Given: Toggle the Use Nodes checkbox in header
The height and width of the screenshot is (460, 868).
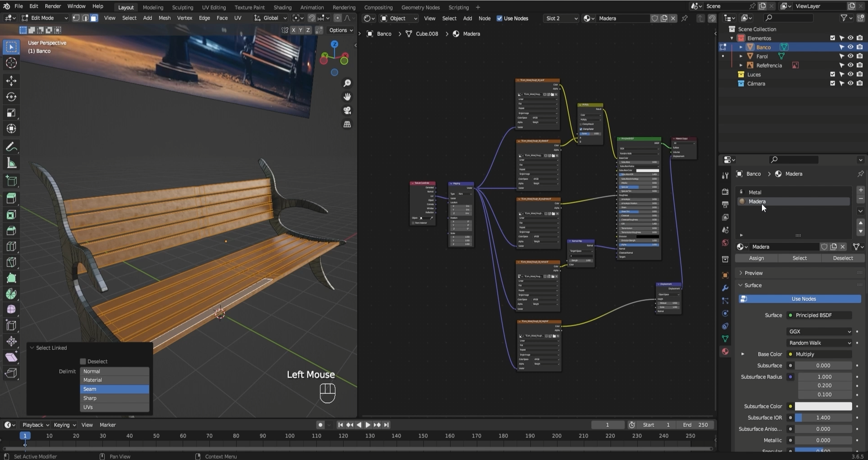Looking at the screenshot, I should [499, 19].
